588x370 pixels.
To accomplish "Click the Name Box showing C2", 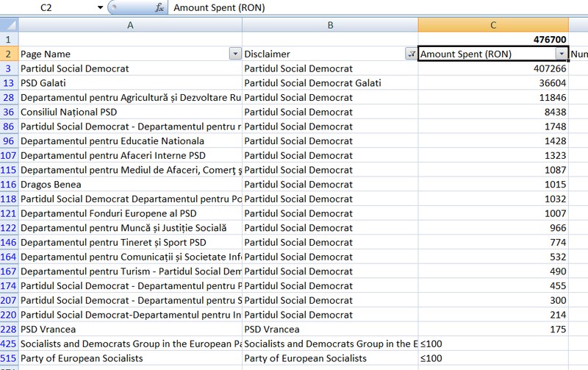I will tap(46, 7).
